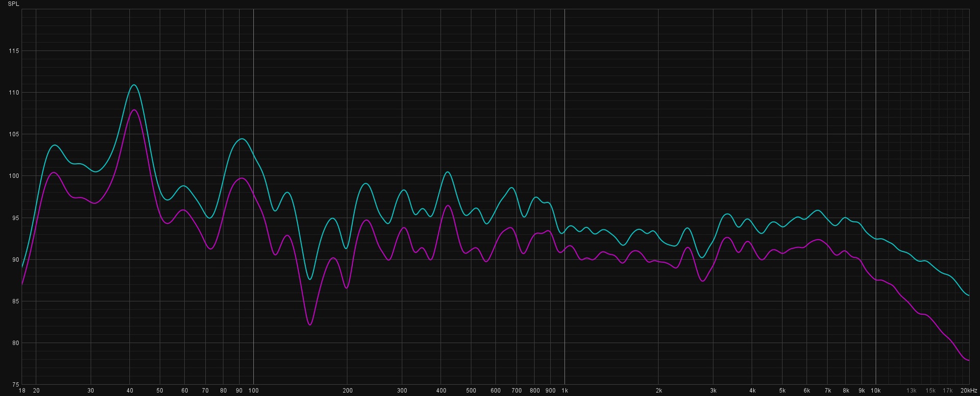This screenshot has width=980, height=396.
Task: Click the 13k frequency axis label
Action: [912, 391]
